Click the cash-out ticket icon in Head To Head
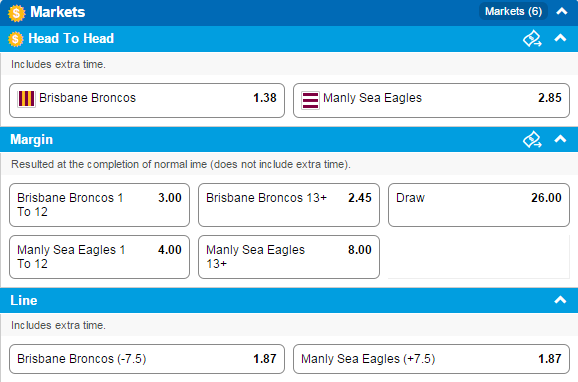Image resolution: width=578 pixels, height=382 pixels. 532,38
